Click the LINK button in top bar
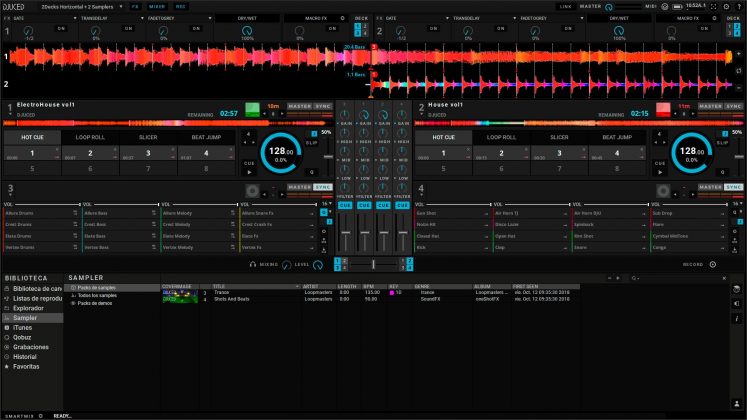 (x=565, y=7)
